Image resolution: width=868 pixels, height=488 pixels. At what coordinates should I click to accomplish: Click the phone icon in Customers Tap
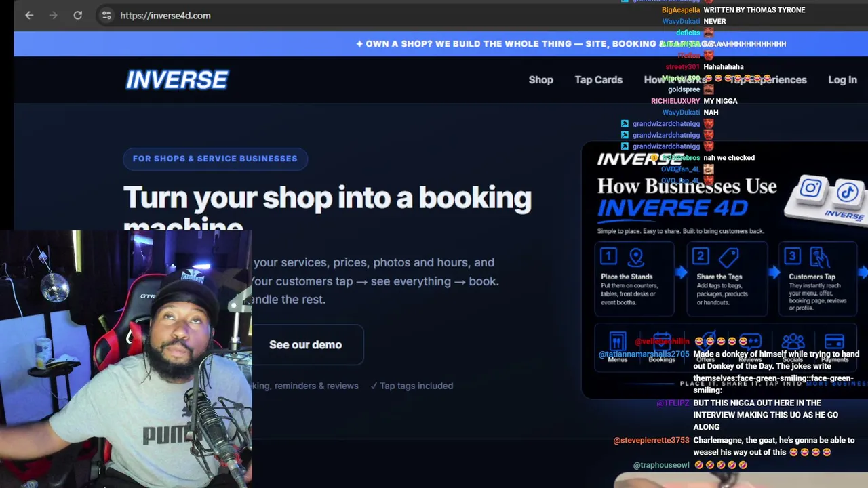coord(820,258)
